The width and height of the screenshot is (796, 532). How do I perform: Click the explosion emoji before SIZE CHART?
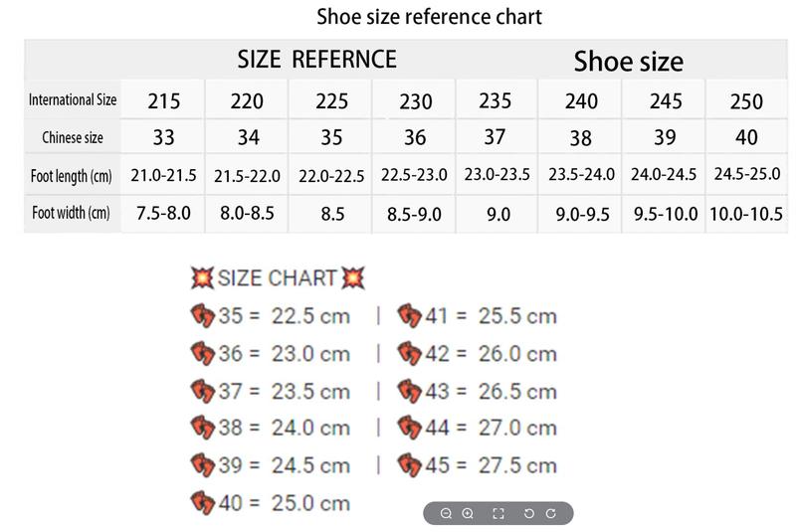click(202, 277)
